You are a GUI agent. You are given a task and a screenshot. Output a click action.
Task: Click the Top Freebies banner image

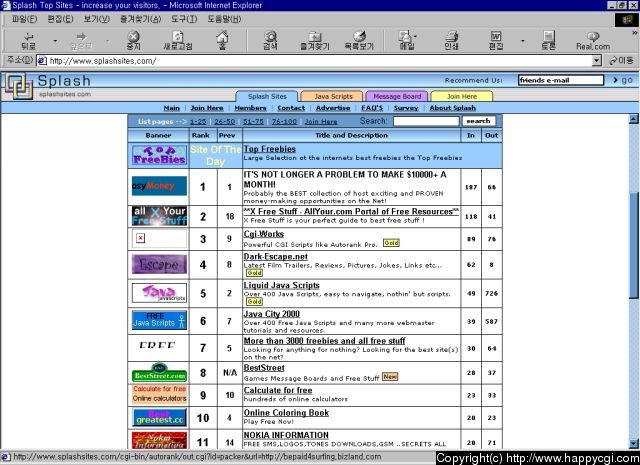[159, 155]
